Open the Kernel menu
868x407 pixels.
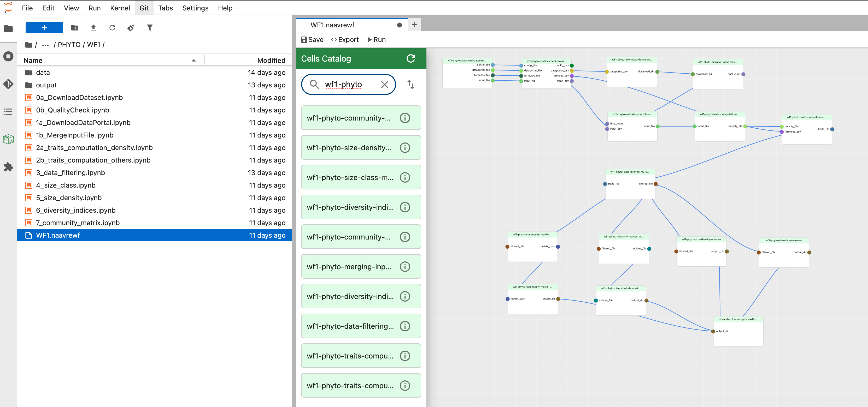120,8
